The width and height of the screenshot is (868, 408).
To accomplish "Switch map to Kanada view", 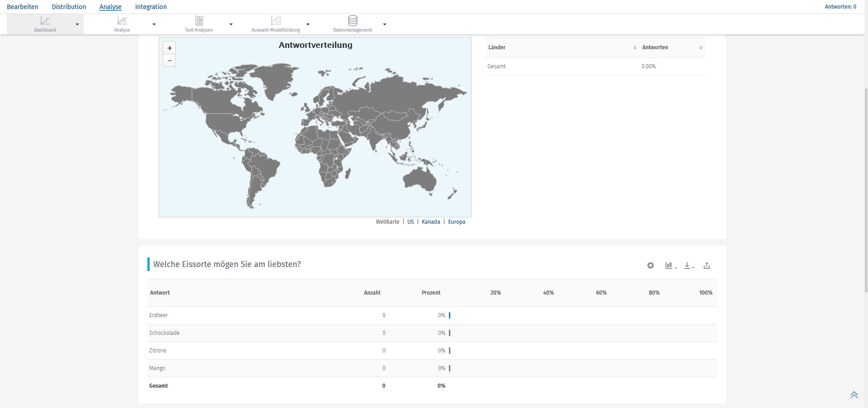I will point(430,222).
